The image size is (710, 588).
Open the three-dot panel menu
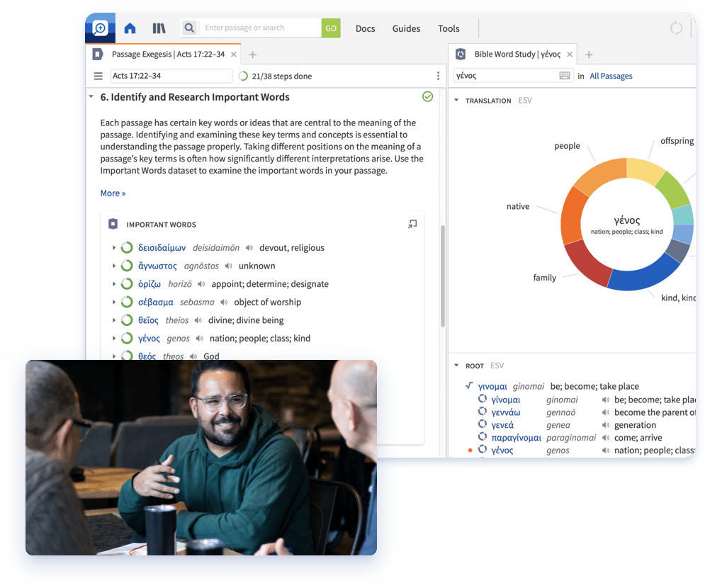[x=438, y=76]
